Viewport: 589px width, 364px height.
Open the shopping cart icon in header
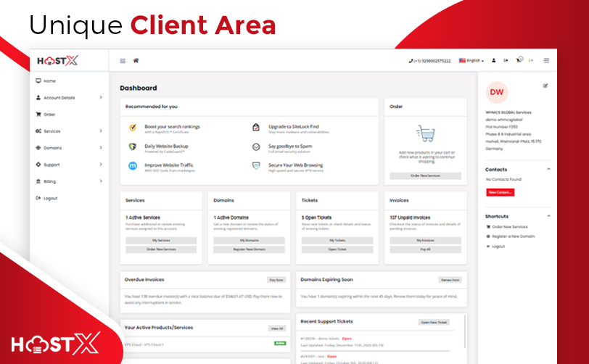coord(519,60)
